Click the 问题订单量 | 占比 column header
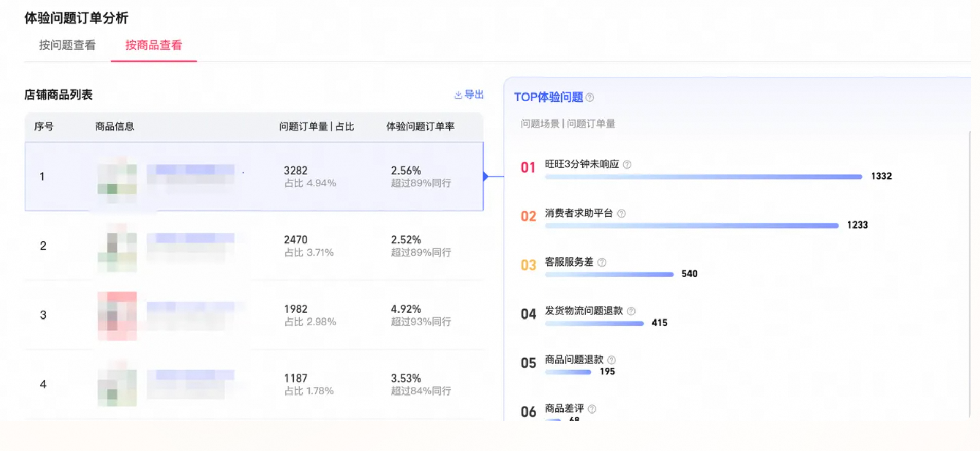The width and height of the screenshot is (980, 451). (317, 127)
